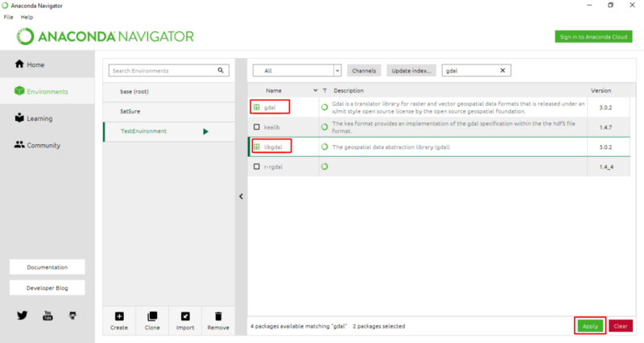Run TestEnvironment with the green play arrow
Screen dimensions: 644x343
click(x=206, y=131)
